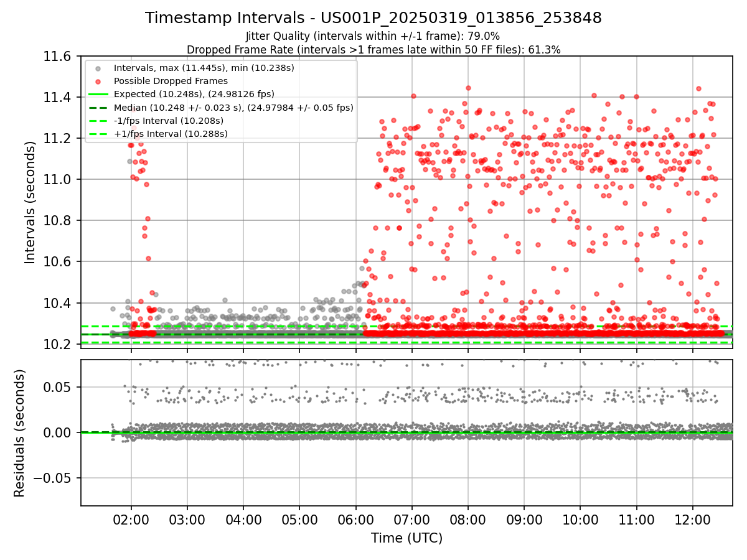
Task: Click legend entry 'Intervals, max (11.445s), min (10.238s)'
Action: (204, 67)
